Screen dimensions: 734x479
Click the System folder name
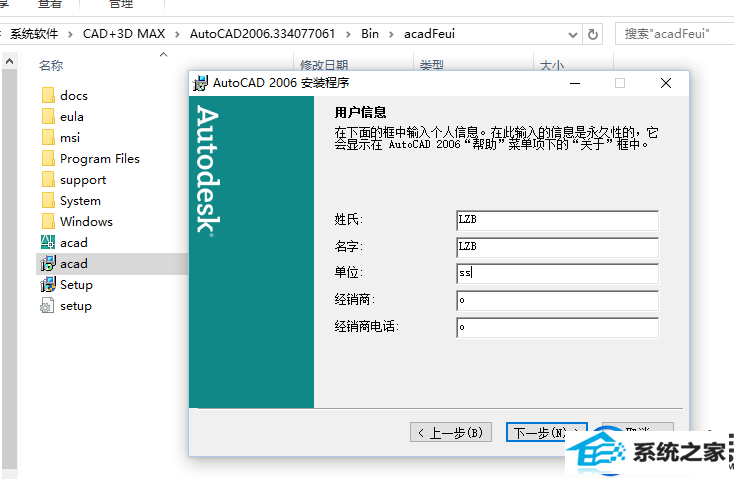pyautogui.click(x=80, y=201)
